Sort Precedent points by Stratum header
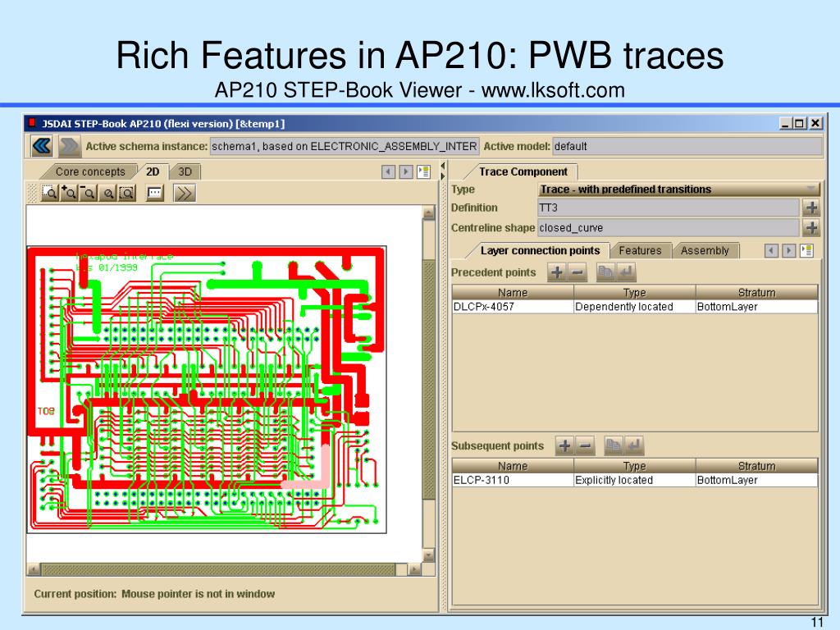 [x=756, y=293]
